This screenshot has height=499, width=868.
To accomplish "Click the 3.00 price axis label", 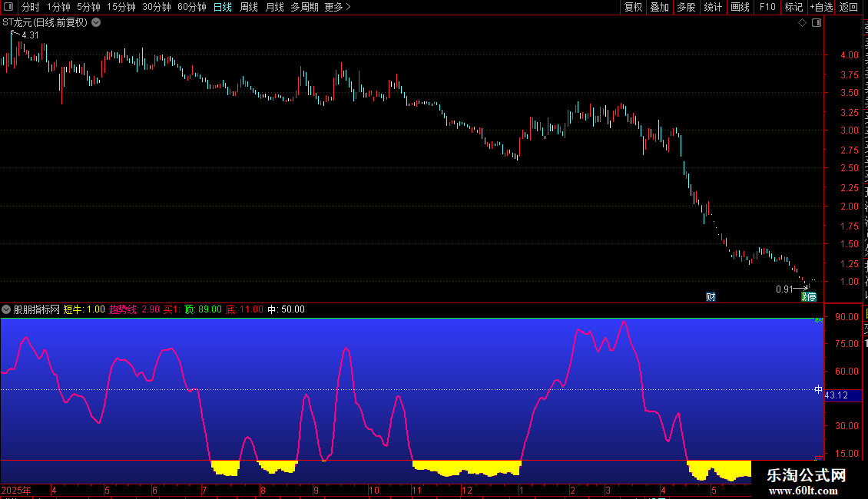I will tap(849, 131).
